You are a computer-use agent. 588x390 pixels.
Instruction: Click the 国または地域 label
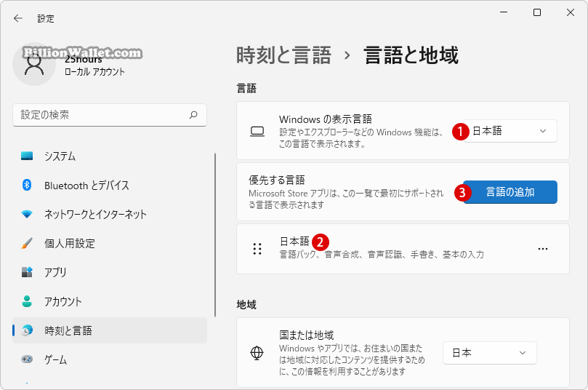click(x=307, y=335)
